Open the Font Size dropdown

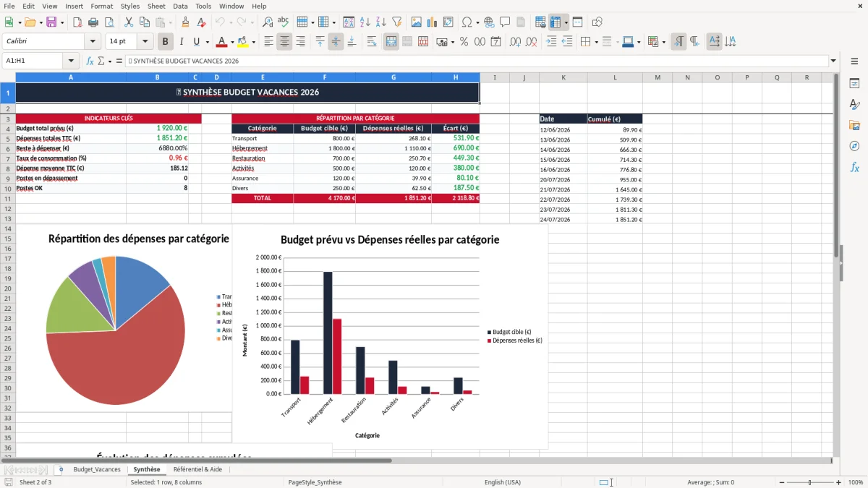click(145, 42)
